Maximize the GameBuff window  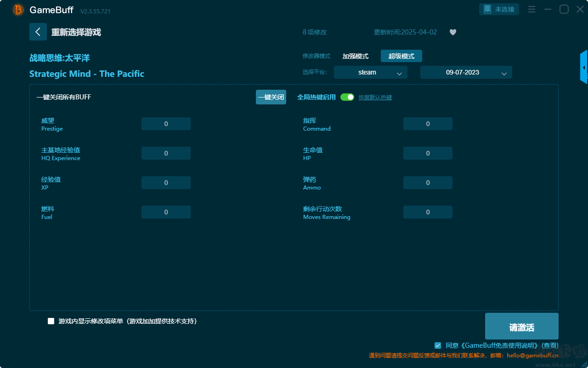coord(564,9)
